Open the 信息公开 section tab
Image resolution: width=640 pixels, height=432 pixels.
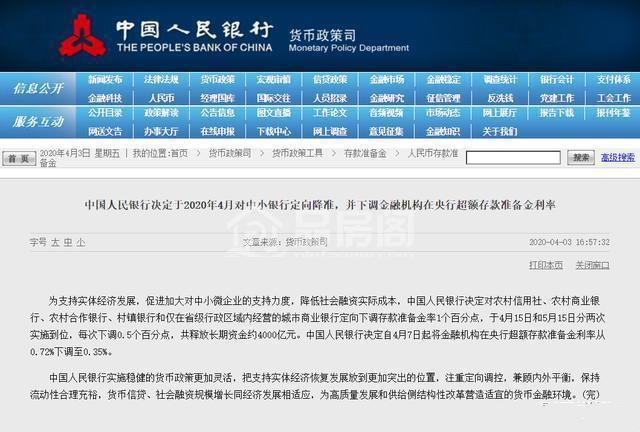coord(37,89)
